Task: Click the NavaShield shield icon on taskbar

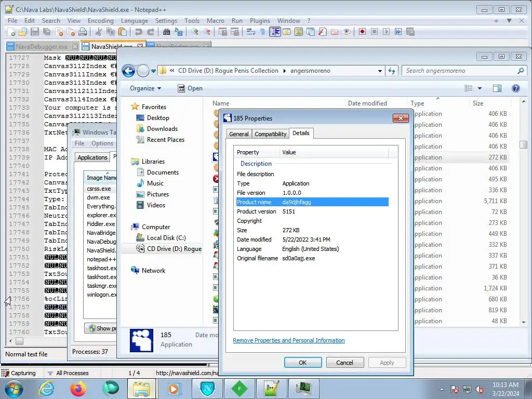Action: [x=207, y=389]
